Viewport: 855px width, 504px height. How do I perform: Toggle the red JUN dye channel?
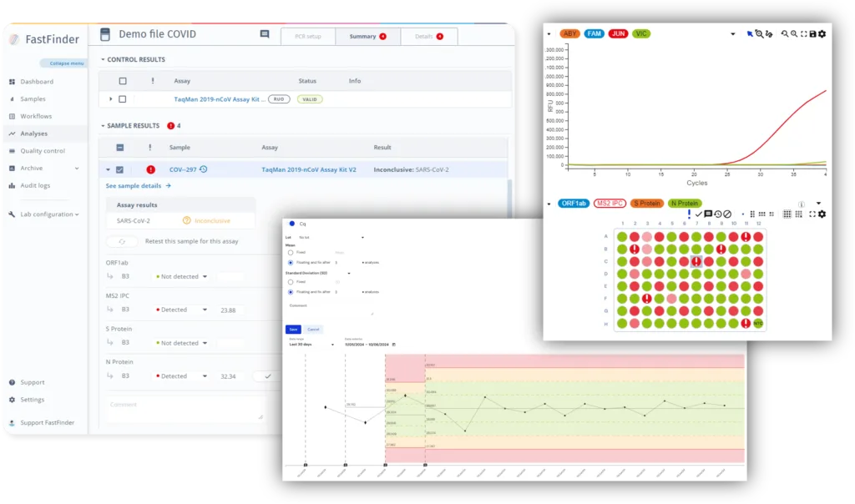click(618, 33)
